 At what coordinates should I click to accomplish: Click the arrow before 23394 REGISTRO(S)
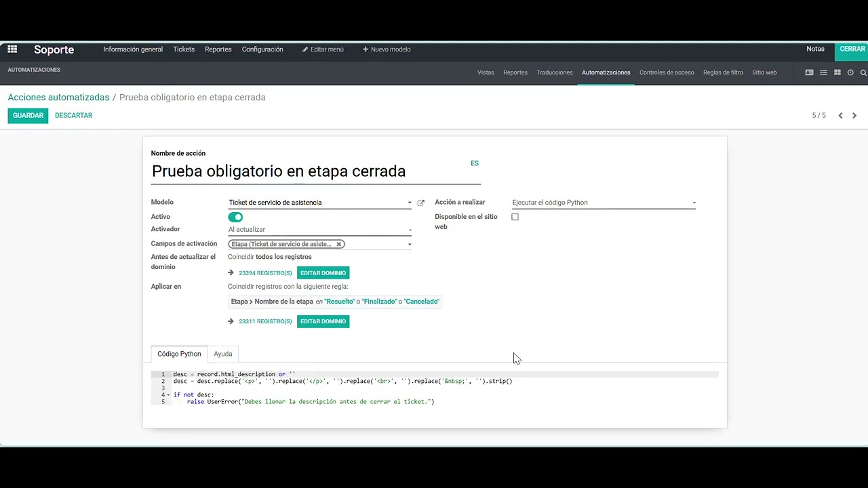tap(231, 273)
